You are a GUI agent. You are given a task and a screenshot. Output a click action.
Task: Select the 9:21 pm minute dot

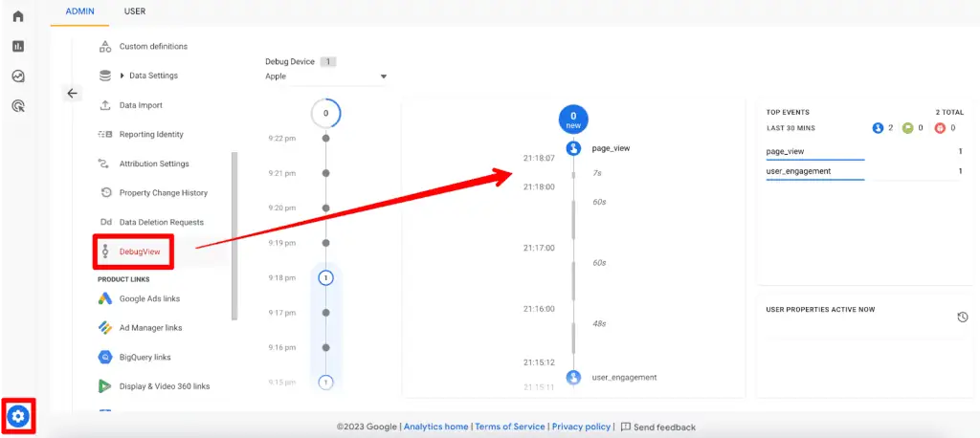click(325, 173)
